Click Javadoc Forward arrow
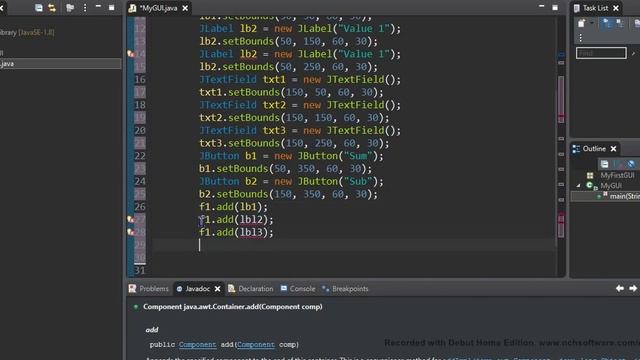Viewport: 640px width, 360px height. [633, 289]
